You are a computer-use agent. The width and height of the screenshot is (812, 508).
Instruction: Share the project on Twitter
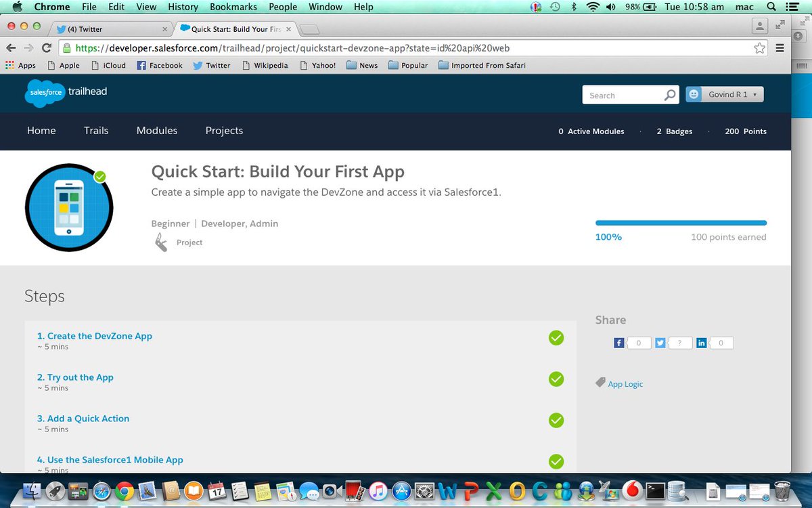point(660,343)
